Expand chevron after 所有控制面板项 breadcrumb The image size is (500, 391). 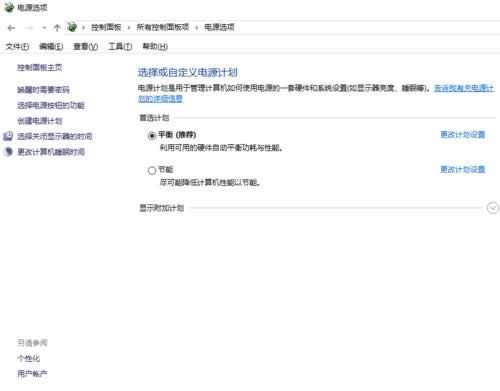coord(197,28)
